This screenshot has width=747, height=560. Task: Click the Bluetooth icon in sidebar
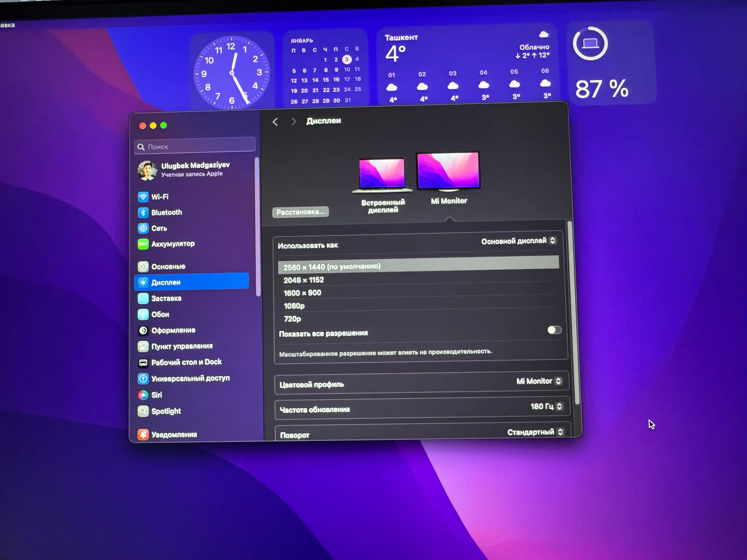(x=143, y=213)
